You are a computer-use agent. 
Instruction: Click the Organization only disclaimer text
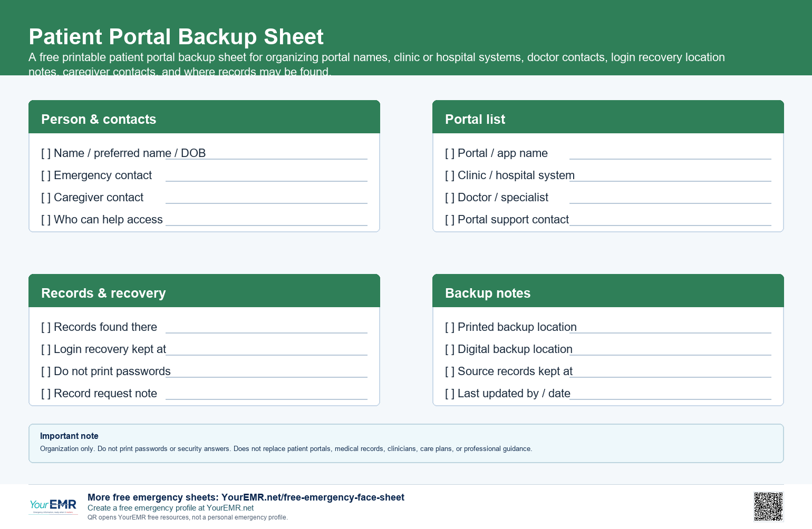pyautogui.click(x=286, y=449)
